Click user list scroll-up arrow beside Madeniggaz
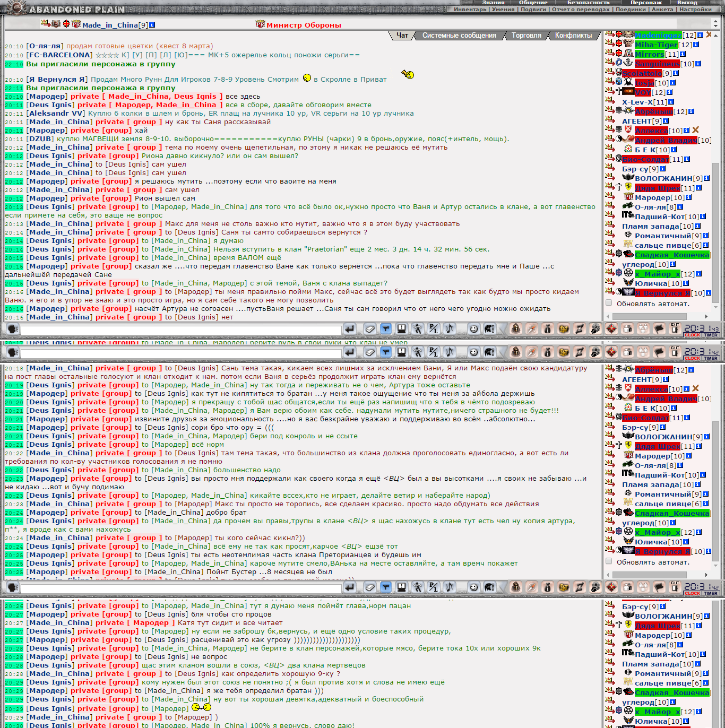 coord(715,35)
